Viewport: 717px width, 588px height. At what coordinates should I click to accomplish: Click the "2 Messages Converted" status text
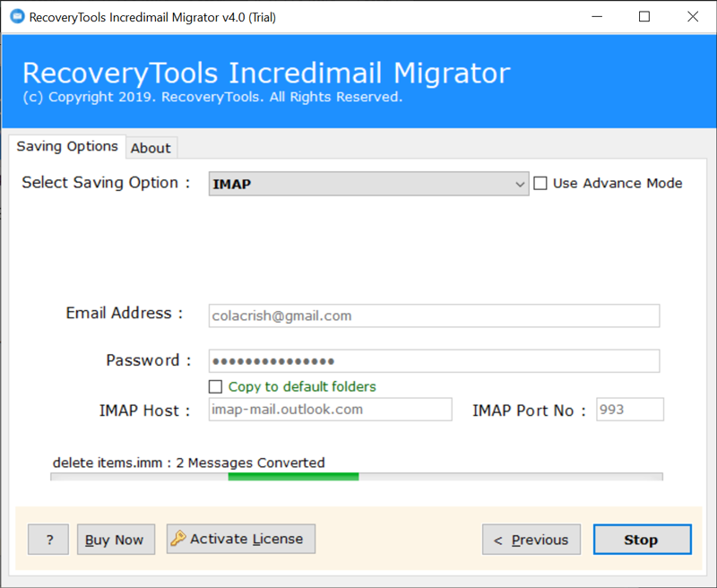251,463
